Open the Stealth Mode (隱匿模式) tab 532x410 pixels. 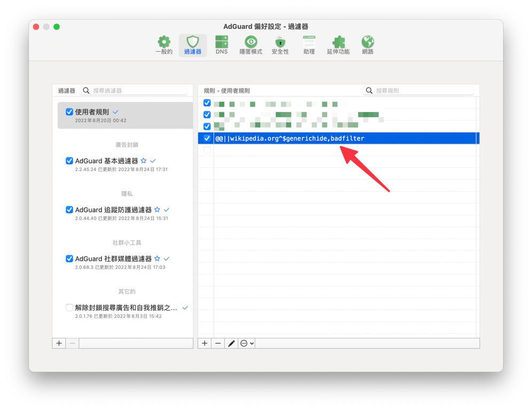(x=251, y=45)
